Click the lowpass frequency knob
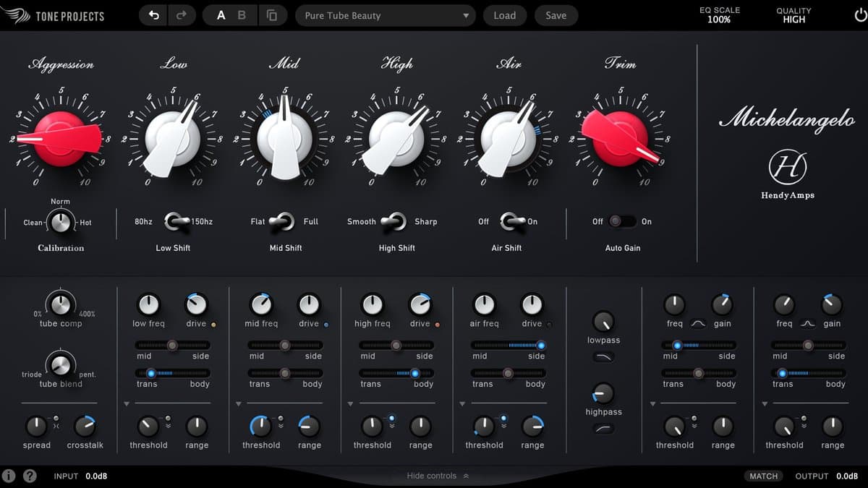 point(603,322)
